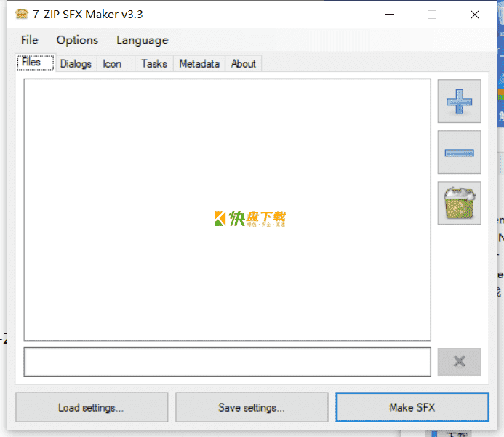504x437 pixels.
Task: Click the Load settings... button
Action: (92, 407)
